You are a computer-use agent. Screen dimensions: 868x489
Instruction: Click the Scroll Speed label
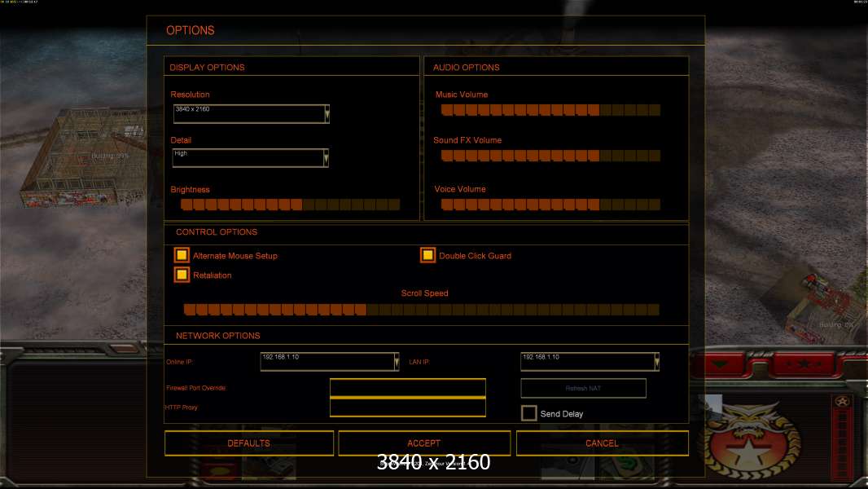tap(424, 293)
